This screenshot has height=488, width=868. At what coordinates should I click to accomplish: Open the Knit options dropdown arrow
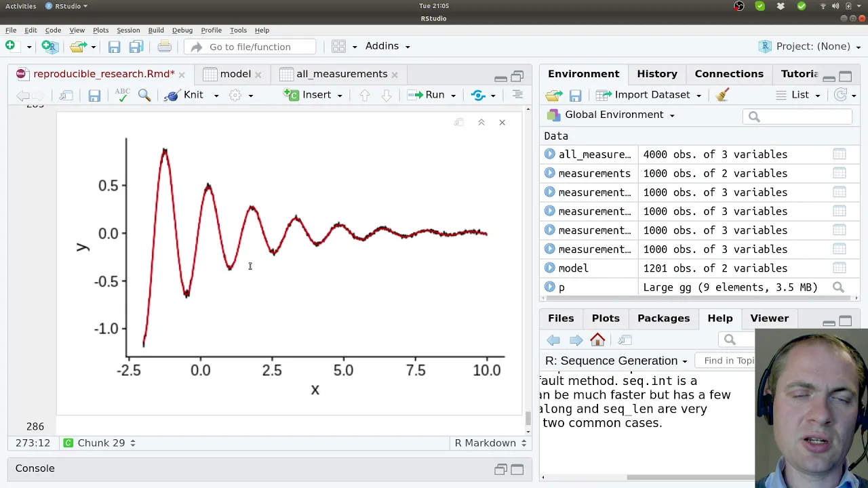216,96
